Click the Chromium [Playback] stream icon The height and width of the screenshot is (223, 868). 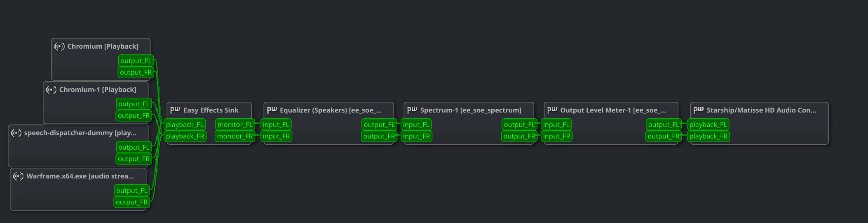pyautogui.click(x=59, y=47)
